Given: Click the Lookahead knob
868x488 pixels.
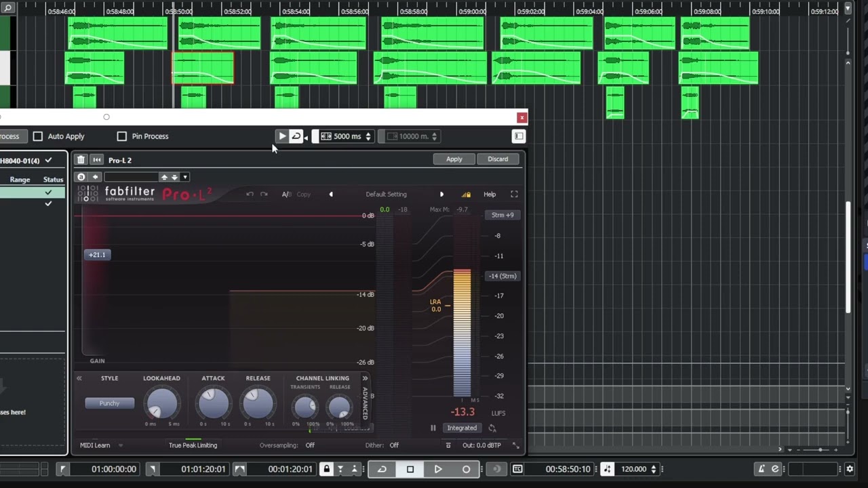Looking at the screenshot, I should coord(161,403).
